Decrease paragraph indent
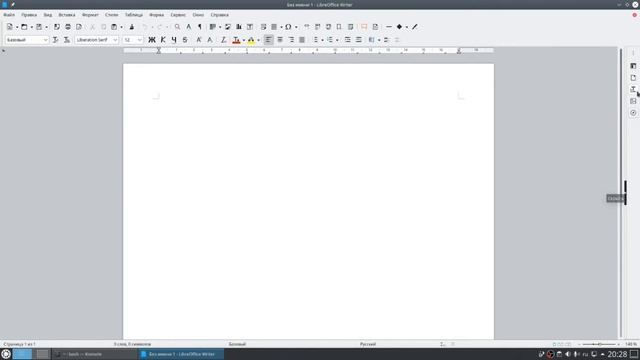The image size is (640, 360). (x=358, y=40)
